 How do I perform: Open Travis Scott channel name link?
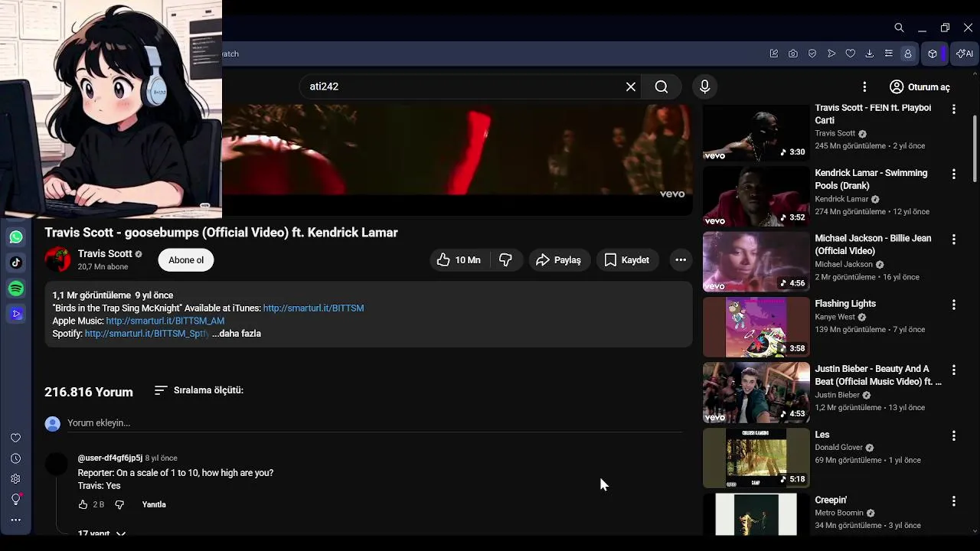[x=105, y=254]
